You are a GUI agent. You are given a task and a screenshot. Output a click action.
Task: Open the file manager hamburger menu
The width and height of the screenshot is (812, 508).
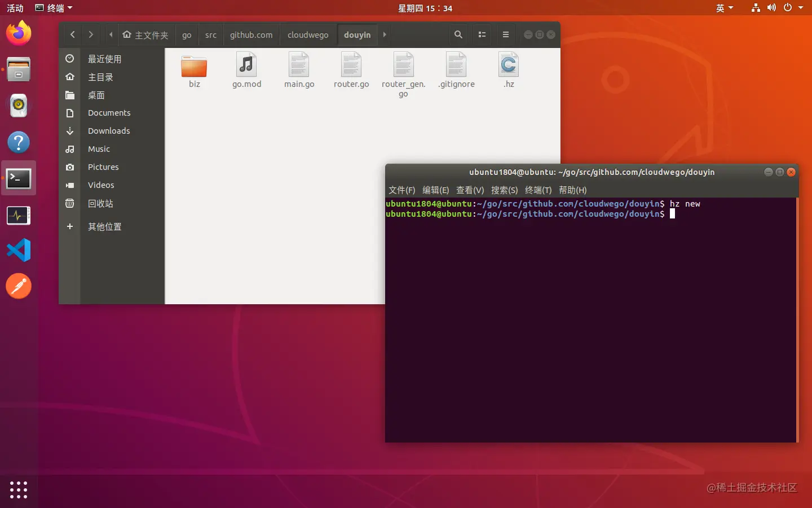point(506,34)
